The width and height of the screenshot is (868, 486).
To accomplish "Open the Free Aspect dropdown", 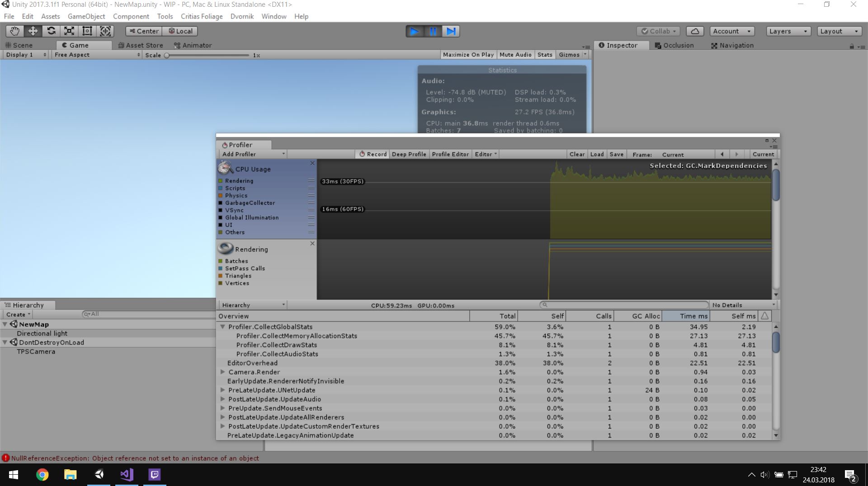I will pos(95,55).
